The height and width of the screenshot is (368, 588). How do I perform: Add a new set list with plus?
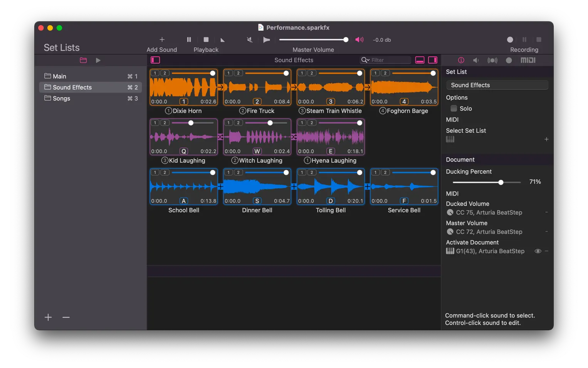coord(48,317)
